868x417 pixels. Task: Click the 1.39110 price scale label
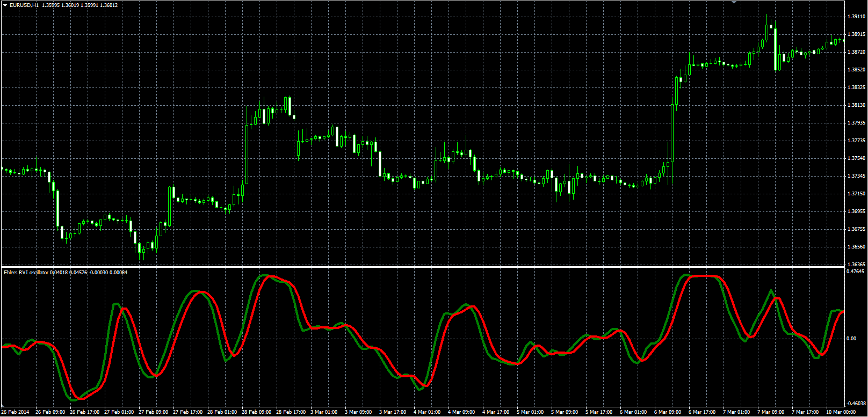pyautogui.click(x=856, y=17)
